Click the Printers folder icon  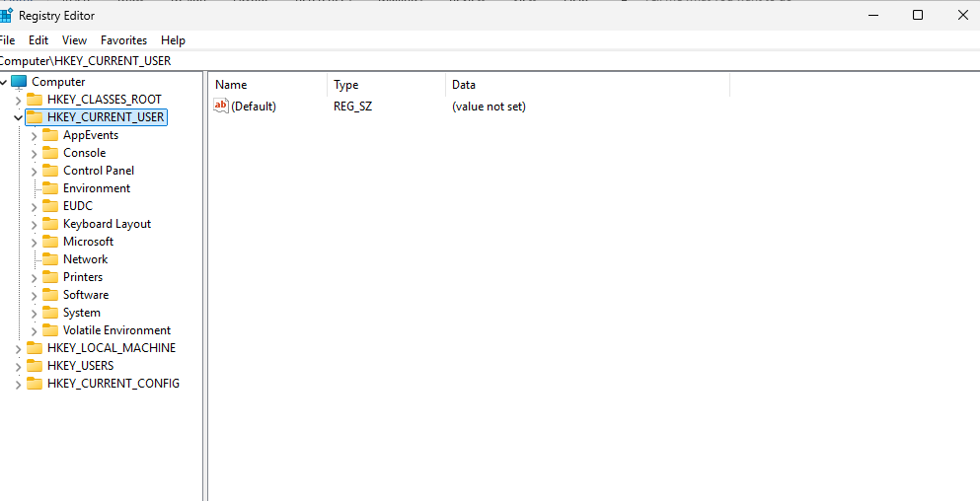click(x=50, y=277)
